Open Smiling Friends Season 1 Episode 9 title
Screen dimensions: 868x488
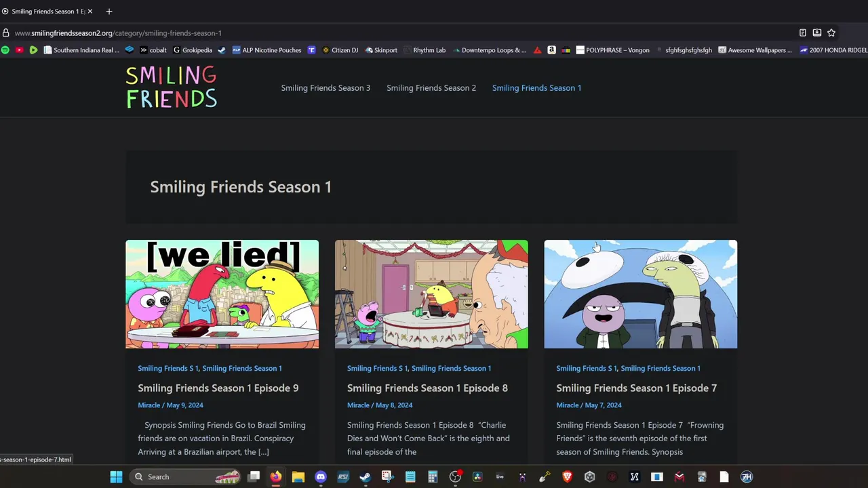point(218,388)
